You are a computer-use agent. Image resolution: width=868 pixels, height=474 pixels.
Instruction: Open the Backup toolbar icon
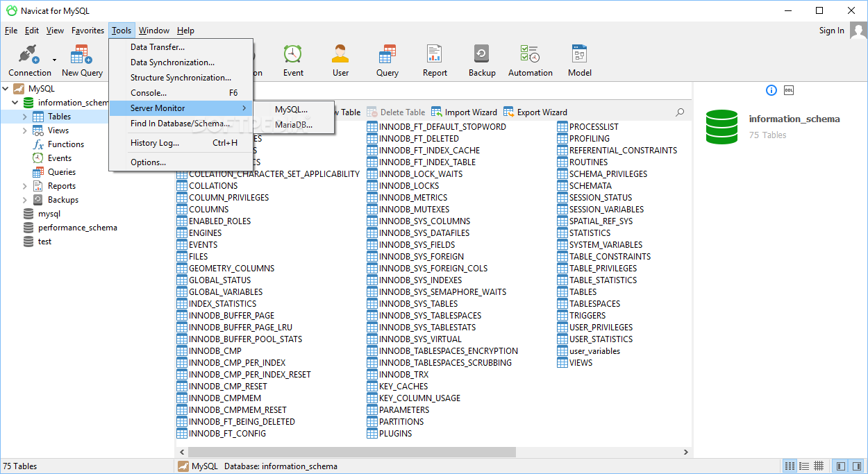click(x=482, y=55)
